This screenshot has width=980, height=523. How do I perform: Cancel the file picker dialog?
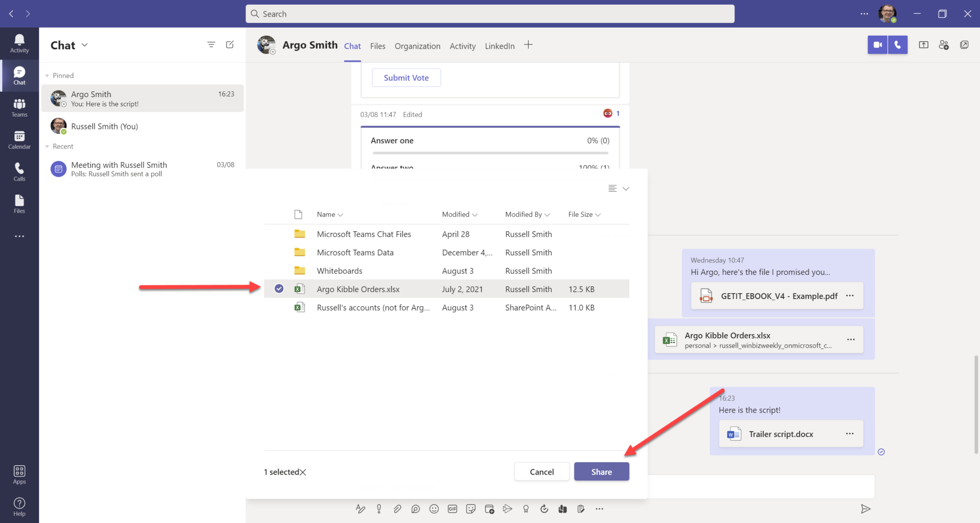[542, 472]
